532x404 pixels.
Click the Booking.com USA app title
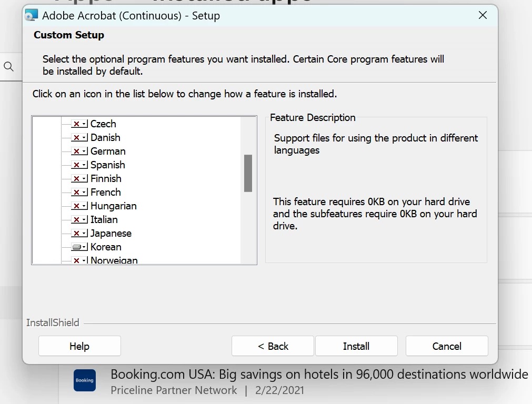click(319, 375)
